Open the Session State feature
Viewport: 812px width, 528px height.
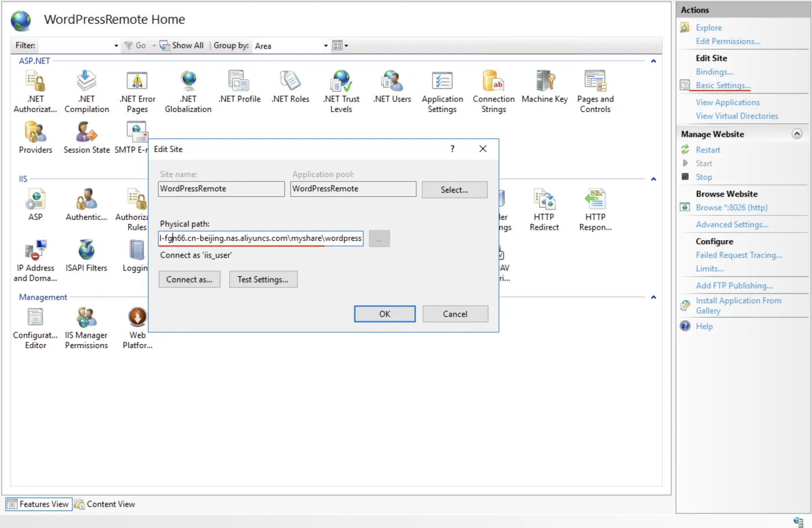(x=86, y=138)
